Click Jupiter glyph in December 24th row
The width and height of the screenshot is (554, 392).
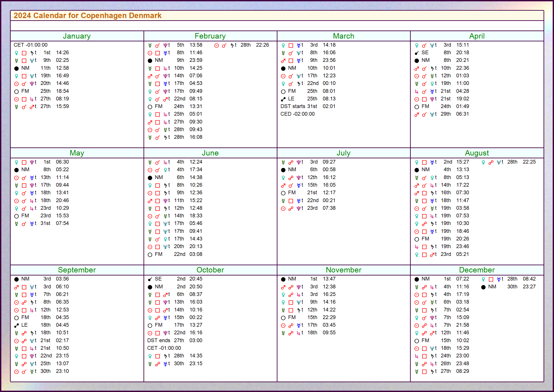pyautogui.click(x=416, y=356)
